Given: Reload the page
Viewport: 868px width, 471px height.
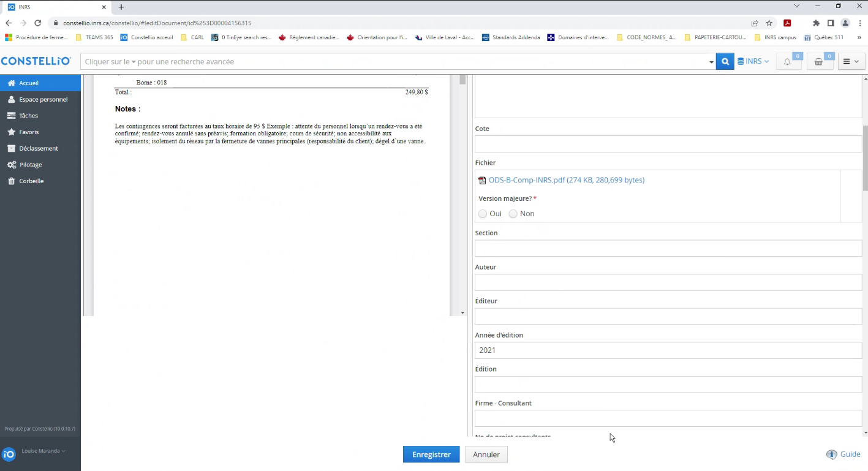Looking at the screenshot, I should (x=38, y=23).
